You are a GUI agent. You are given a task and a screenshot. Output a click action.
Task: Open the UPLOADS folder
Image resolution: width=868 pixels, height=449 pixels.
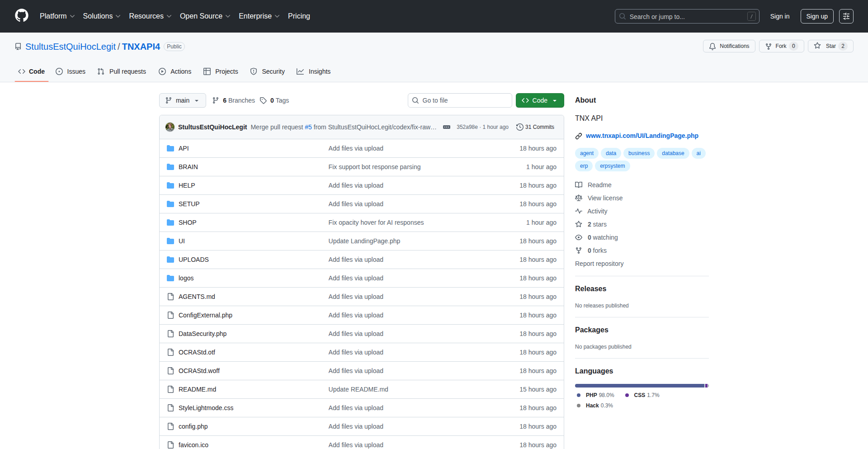193,260
